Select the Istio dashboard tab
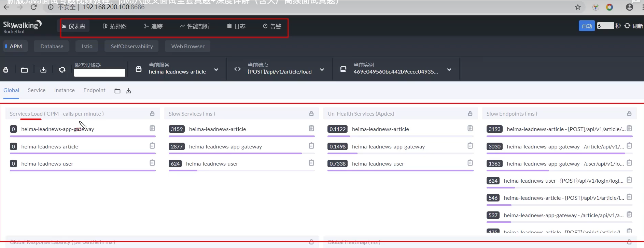 coord(87,47)
